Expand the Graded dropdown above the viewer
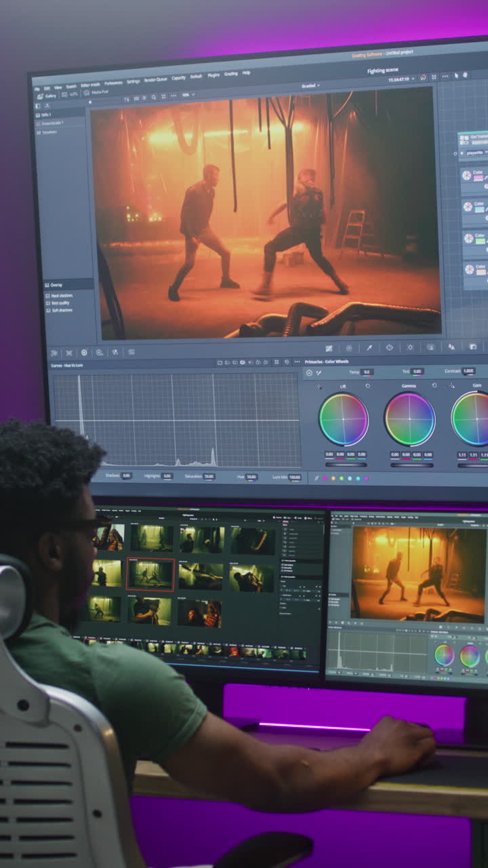 pyautogui.click(x=310, y=85)
